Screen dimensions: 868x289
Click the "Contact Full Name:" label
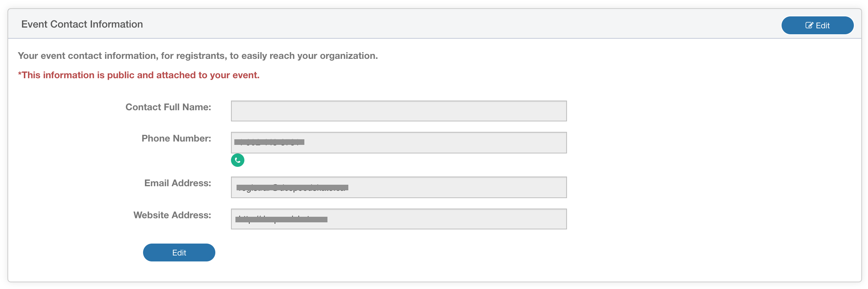pyautogui.click(x=168, y=107)
